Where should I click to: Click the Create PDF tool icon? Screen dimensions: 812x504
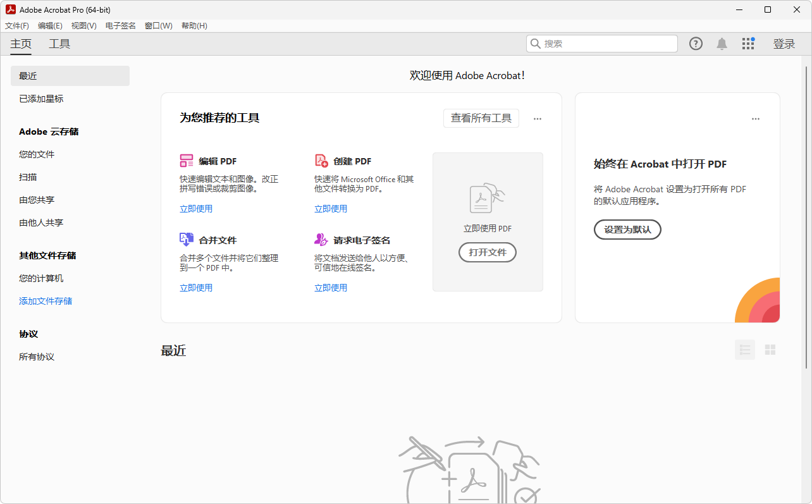321,161
